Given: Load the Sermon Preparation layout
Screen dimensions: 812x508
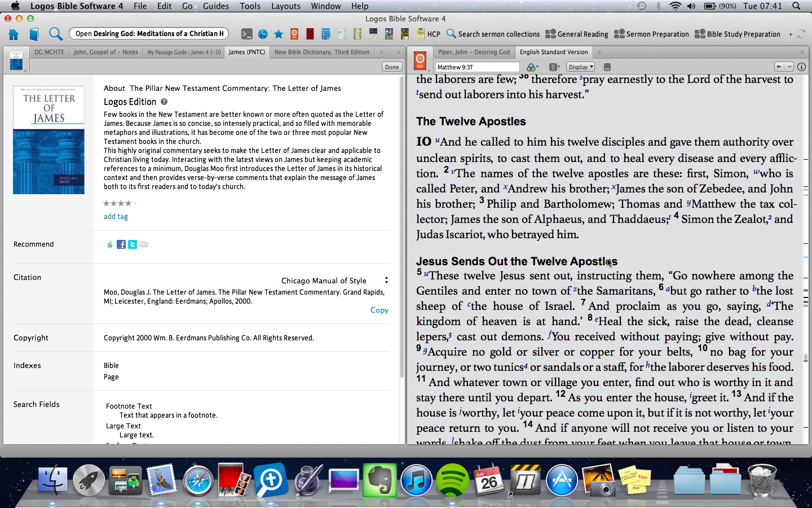Looking at the screenshot, I should pos(651,34).
